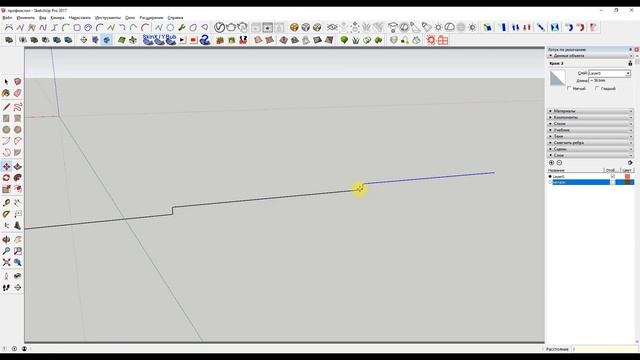Toggle the tray pin in panel header
This screenshot has height=360, width=640.
(x=631, y=49)
